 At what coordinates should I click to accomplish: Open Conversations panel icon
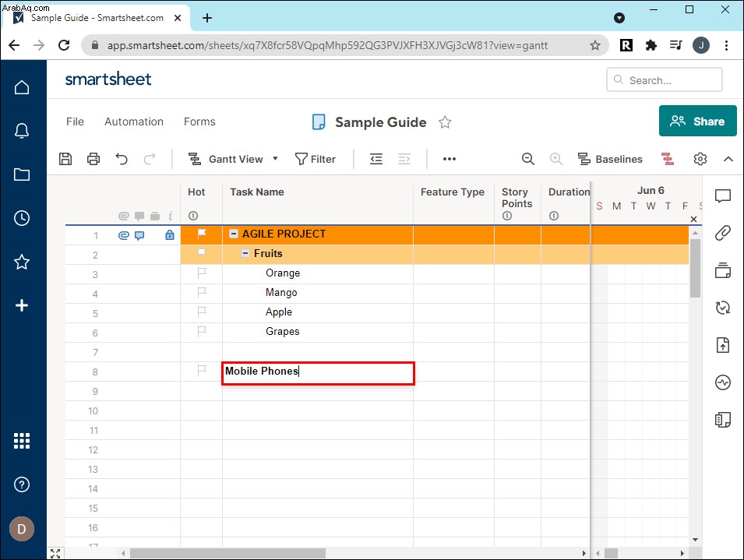pyautogui.click(x=723, y=195)
